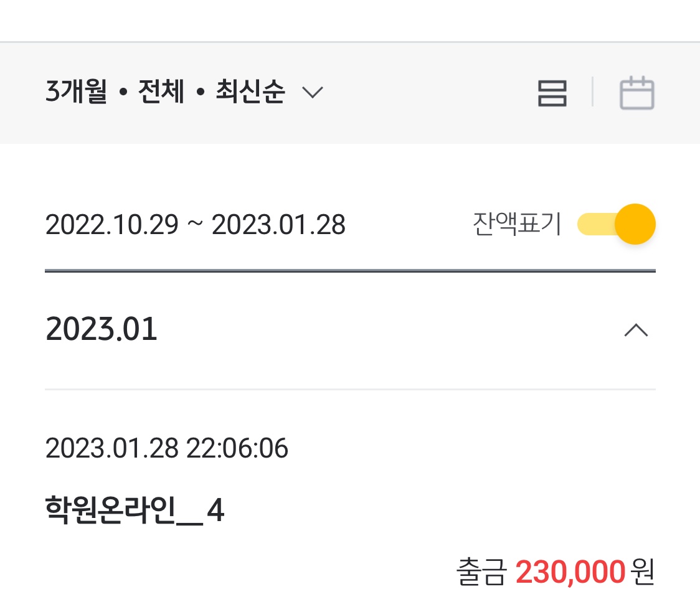The height and width of the screenshot is (607, 700).
Task: Select the 전체 transaction type filter text
Action: (161, 93)
